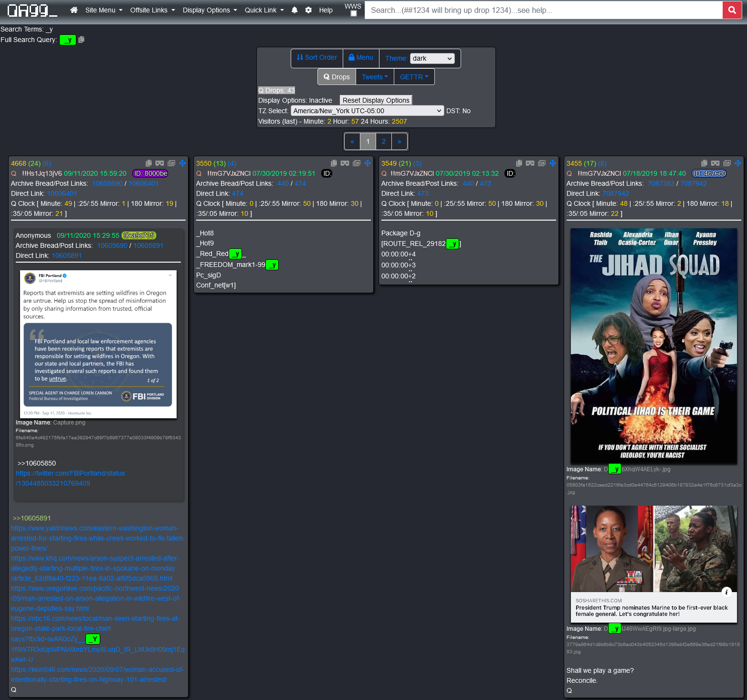Open the FBI Portland tweet screenshot

coord(98,344)
